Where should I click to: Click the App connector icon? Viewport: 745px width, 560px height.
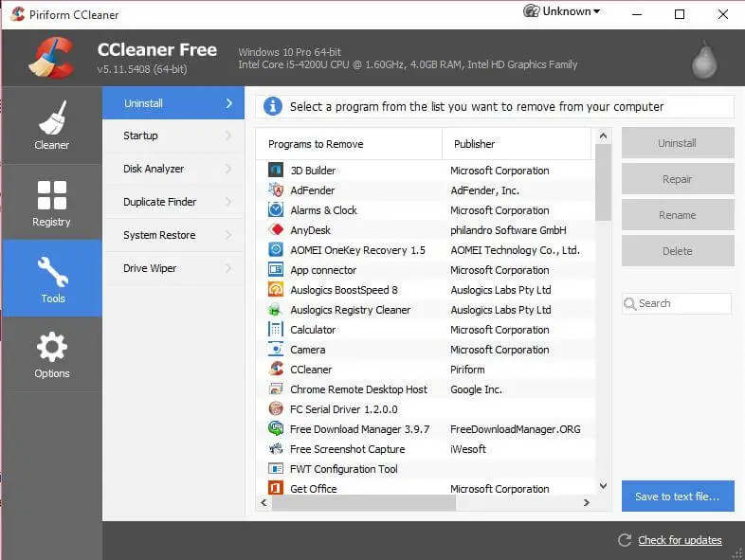[276, 270]
